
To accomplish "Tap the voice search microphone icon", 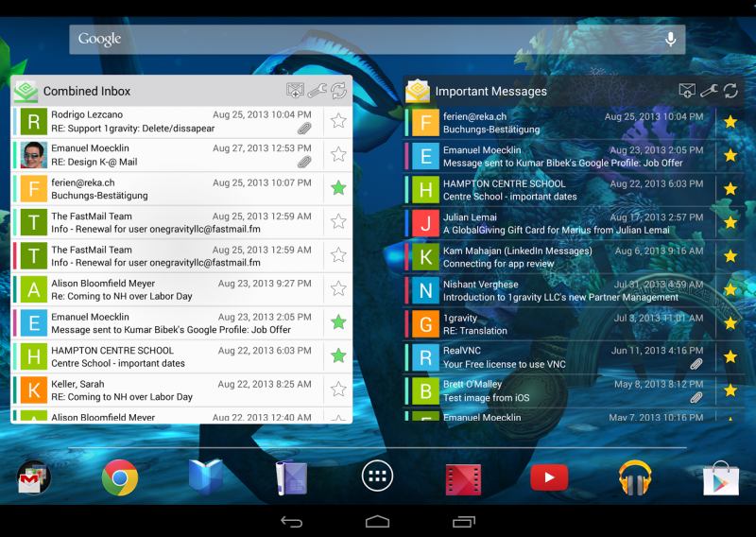I will tap(671, 39).
